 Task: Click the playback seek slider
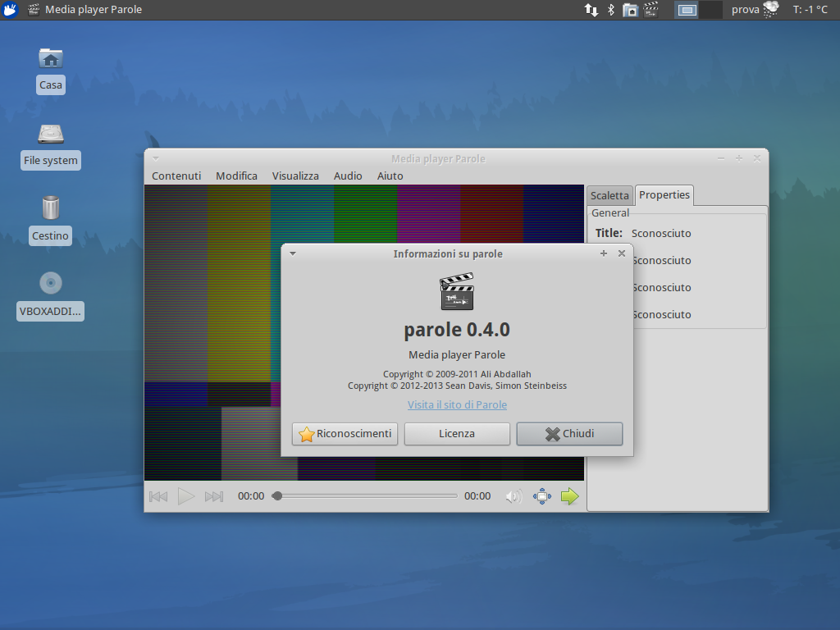(x=367, y=496)
